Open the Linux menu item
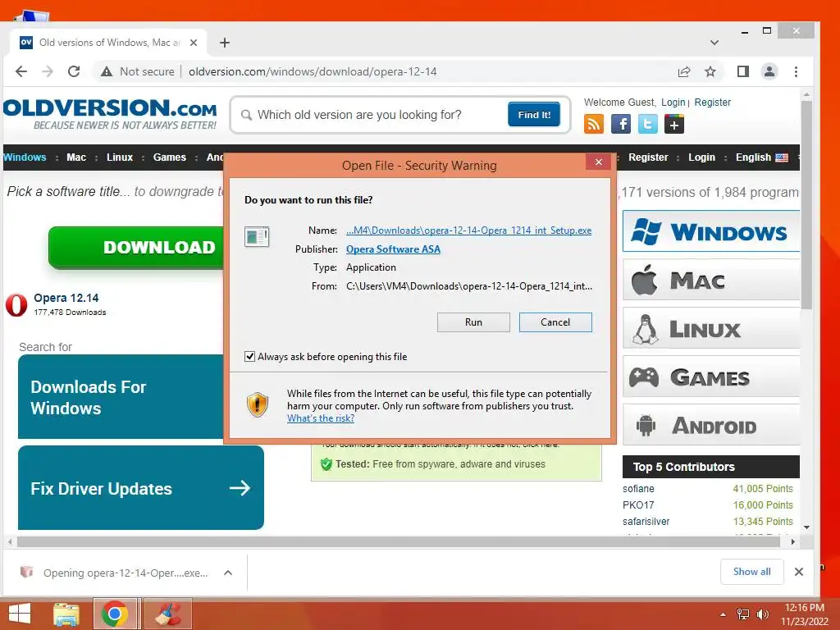 click(x=120, y=157)
